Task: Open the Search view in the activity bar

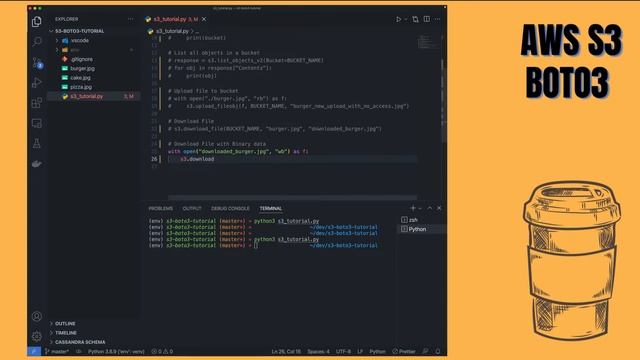Action: pyautogui.click(x=37, y=42)
